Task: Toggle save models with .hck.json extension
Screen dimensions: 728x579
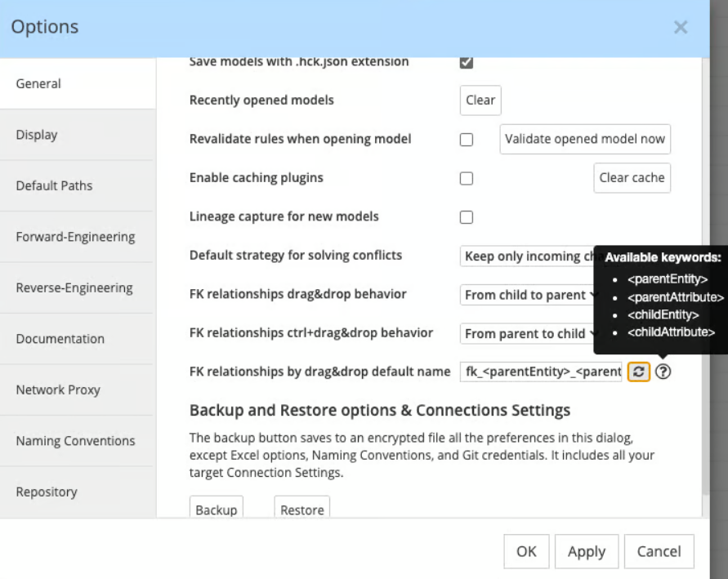Action: 467,61
